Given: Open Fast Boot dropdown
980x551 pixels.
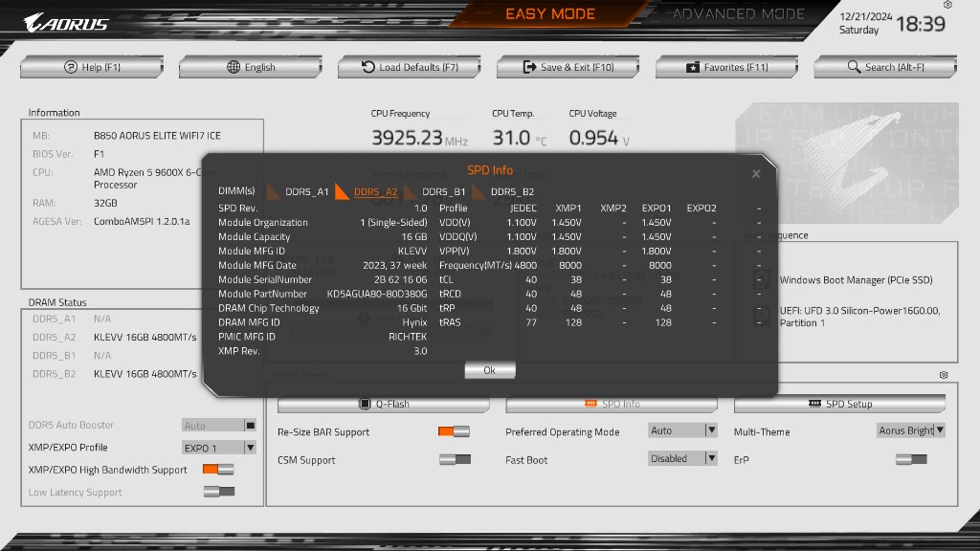Looking at the screenshot, I should click(x=682, y=458).
